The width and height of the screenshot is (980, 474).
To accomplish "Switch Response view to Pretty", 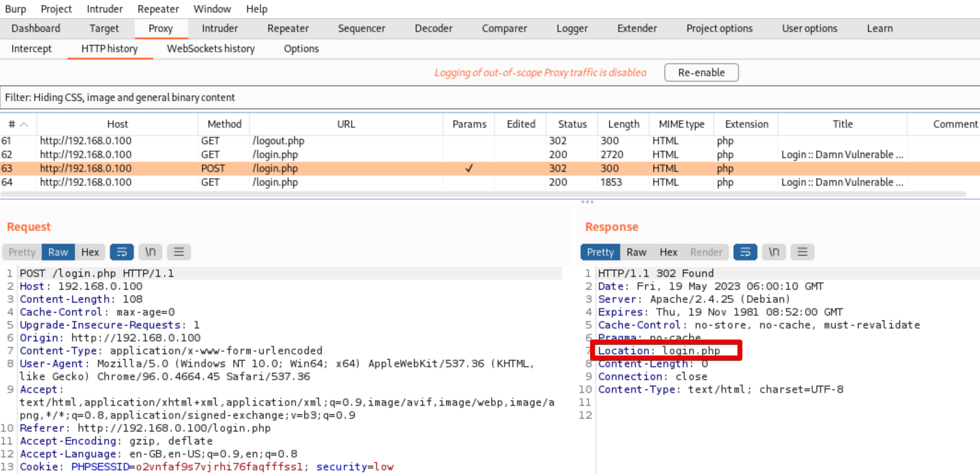I will [x=600, y=252].
